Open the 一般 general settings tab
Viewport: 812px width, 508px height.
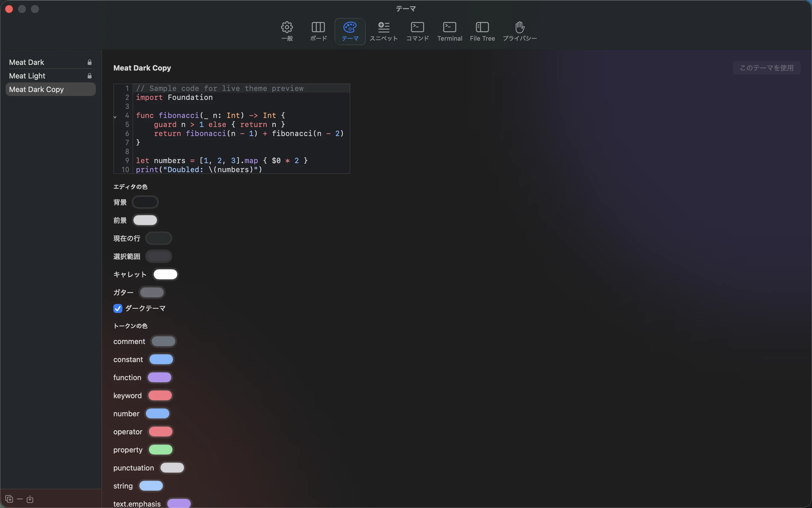tap(287, 31)
